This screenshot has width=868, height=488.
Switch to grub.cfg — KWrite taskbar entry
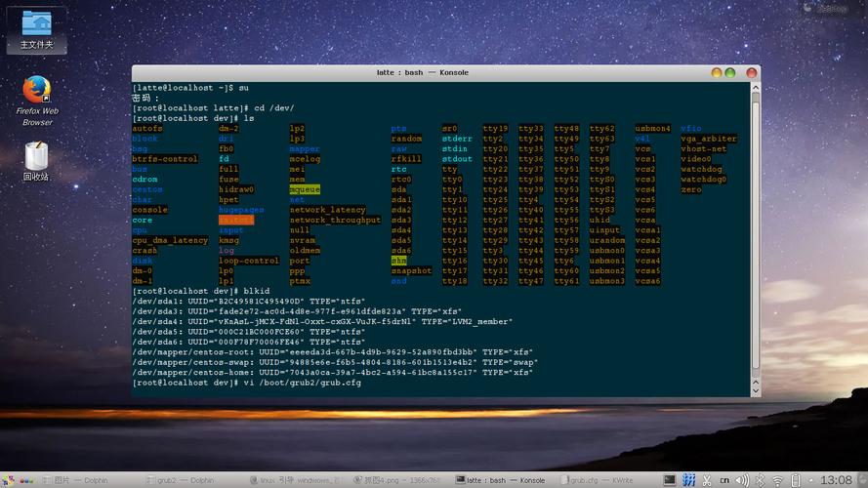pyautogui.click(x=597, y=480)
